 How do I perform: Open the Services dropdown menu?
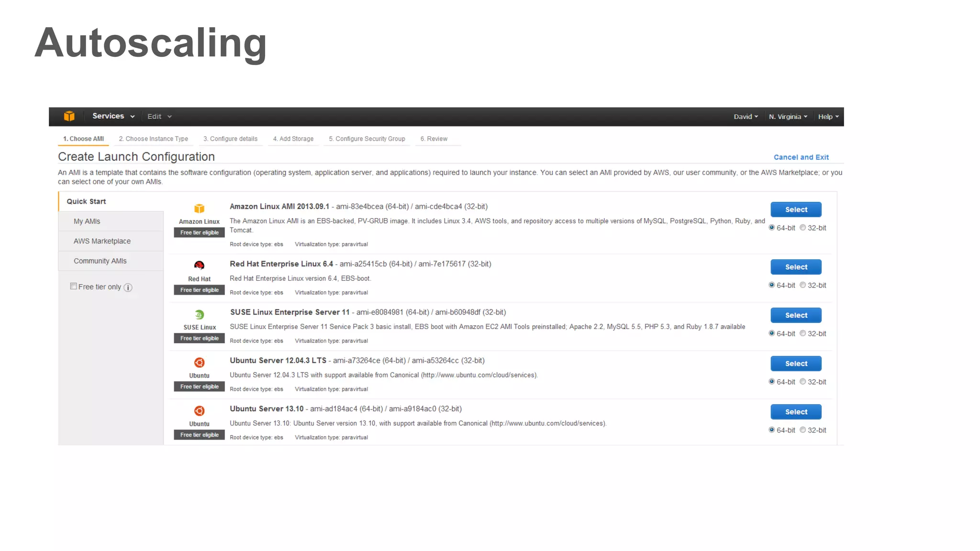(x=113, y=116)
